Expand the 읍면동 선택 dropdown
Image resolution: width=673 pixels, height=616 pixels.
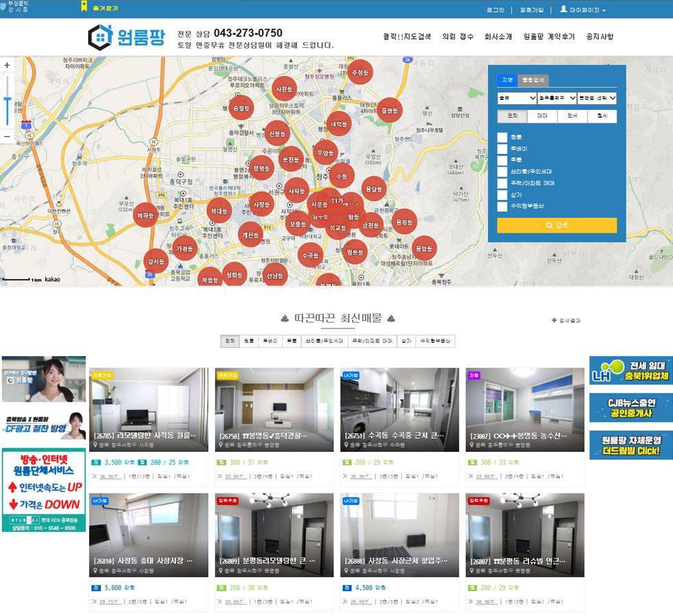[x=596, y=99]
